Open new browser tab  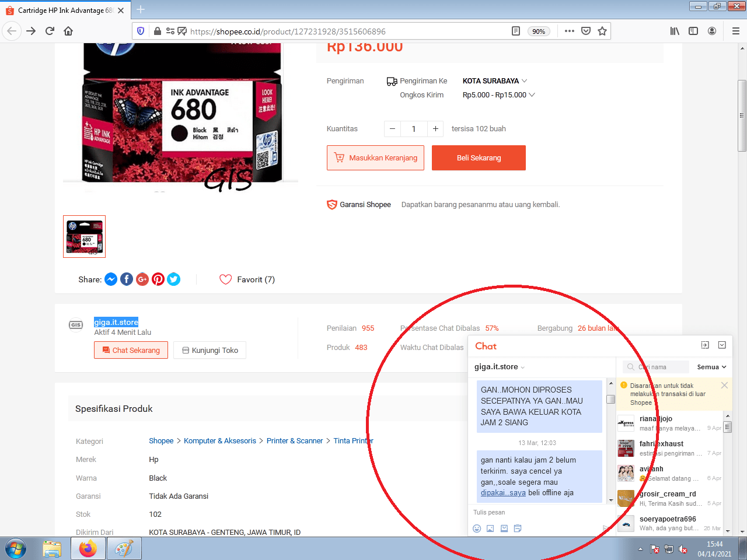141,9
